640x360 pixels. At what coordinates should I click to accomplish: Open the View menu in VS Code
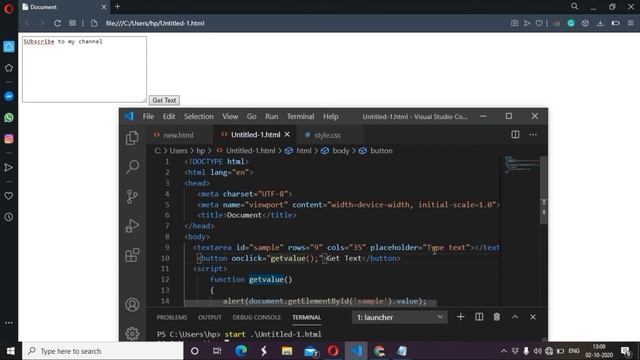coord(230,116)
